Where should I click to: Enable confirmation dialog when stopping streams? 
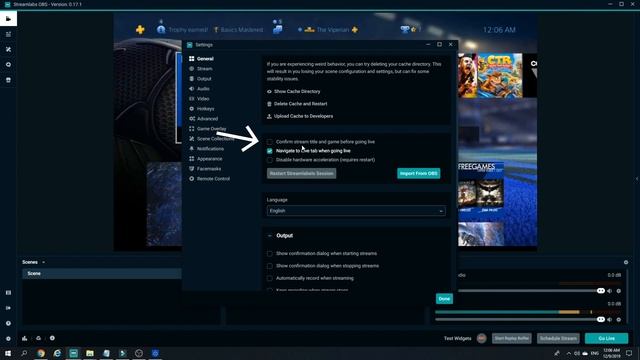(269, 266)
